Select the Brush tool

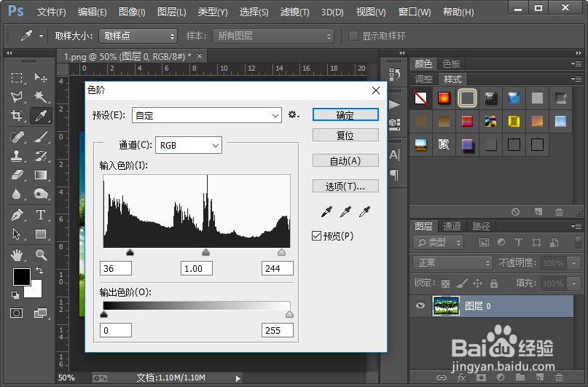[x=41, y=137]
